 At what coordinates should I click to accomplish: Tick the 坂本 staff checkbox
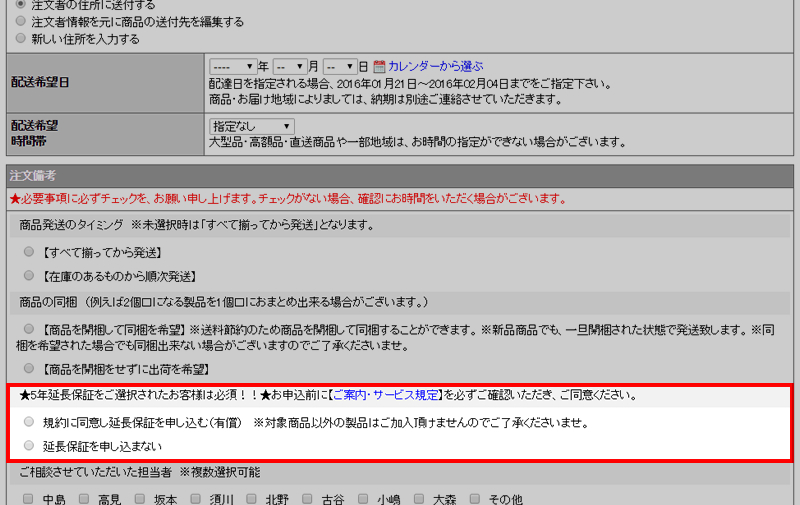point(141,498)
